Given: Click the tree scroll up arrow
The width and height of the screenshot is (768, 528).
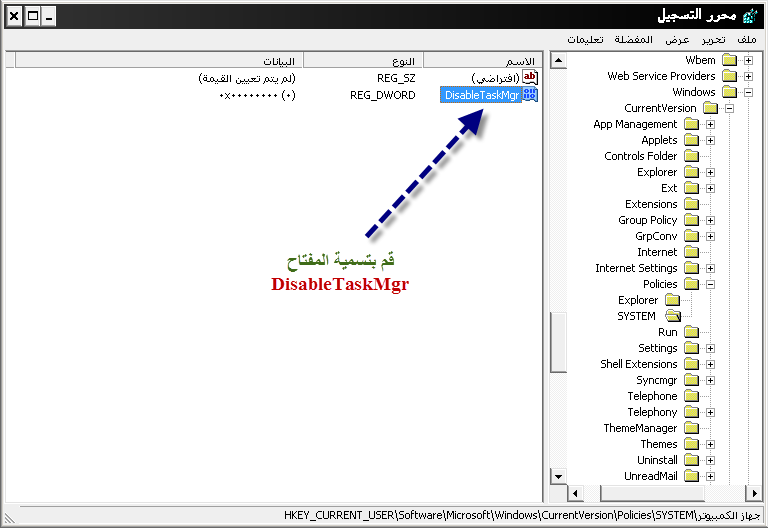Looking at the screenshot, I should point(558,60).
